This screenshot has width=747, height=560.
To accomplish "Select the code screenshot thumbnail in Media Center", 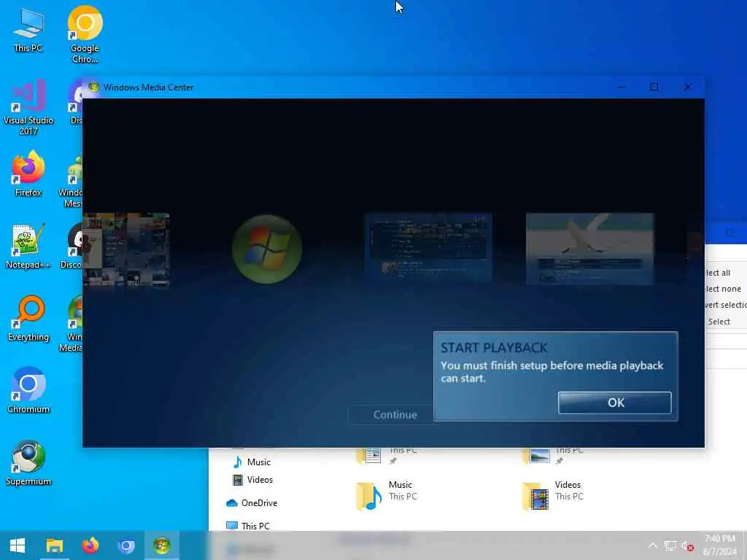I will 428,248.
